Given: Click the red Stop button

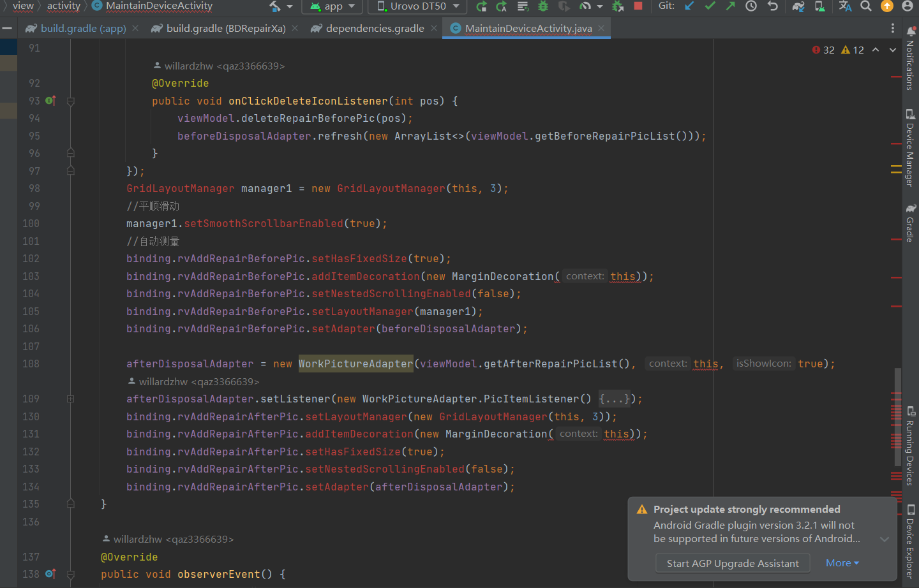Looking at the screenshot, I should pos(638,6).
